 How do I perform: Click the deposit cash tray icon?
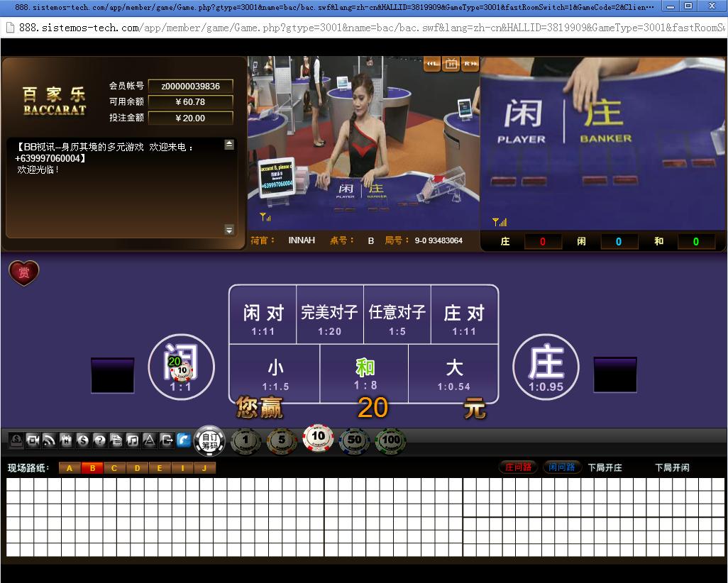pyautogui.click(x=16, y=440)
